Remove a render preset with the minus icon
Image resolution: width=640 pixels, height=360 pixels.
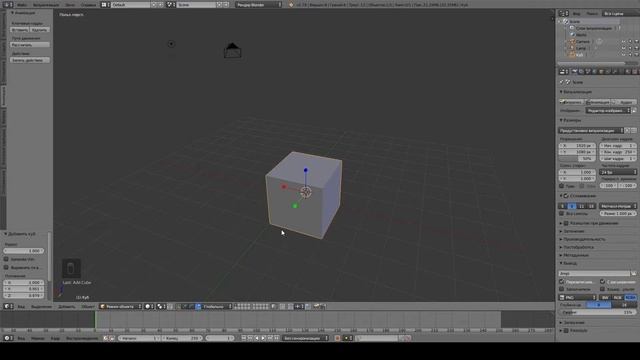pos(633,131)
